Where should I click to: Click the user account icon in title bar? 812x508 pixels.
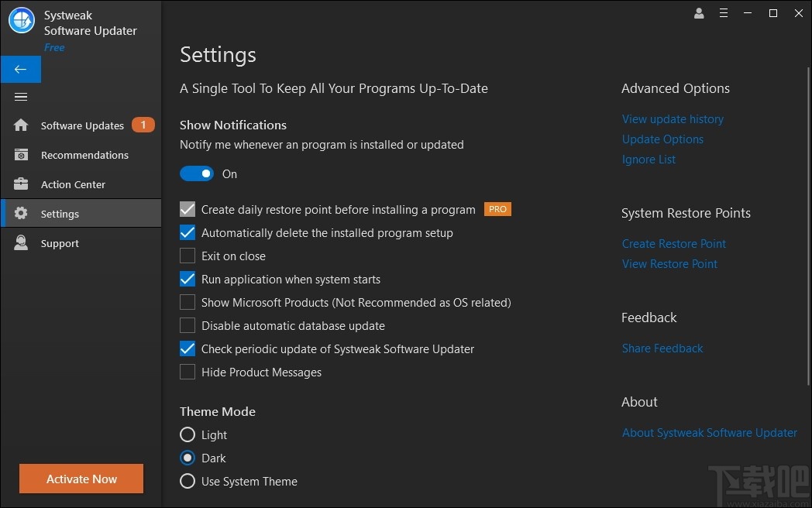697,13
